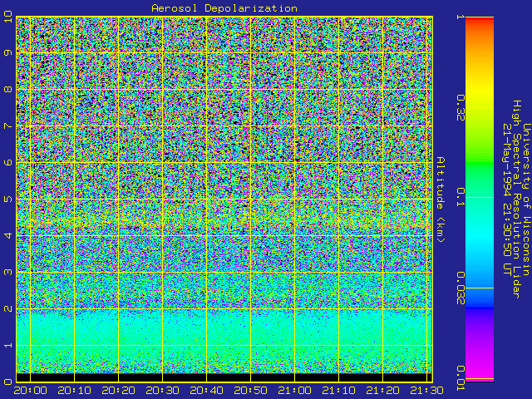This screenshot has width=532, height=399.
Task: Click the 21:00 time axis label
Action: point(294,391)
